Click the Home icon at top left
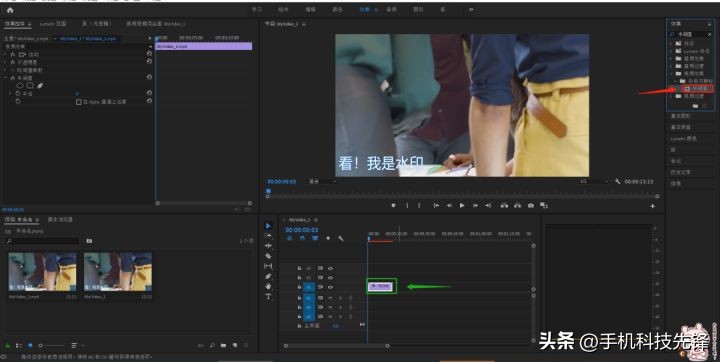This screenshot has width=720, height=362. 10,10
